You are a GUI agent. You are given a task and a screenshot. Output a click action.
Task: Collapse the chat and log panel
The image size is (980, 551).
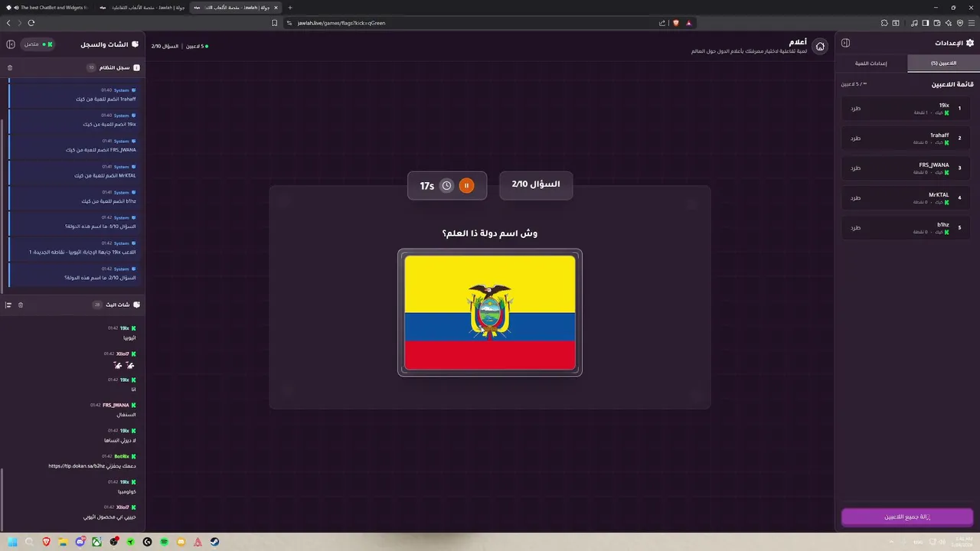point(11,44)
